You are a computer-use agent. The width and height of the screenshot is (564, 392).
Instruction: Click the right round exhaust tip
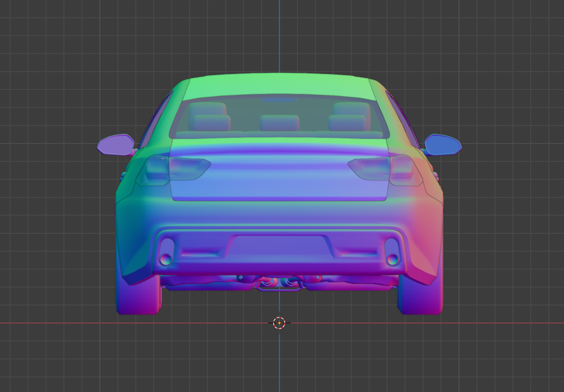pyautogui.click(x=393, y=259)
